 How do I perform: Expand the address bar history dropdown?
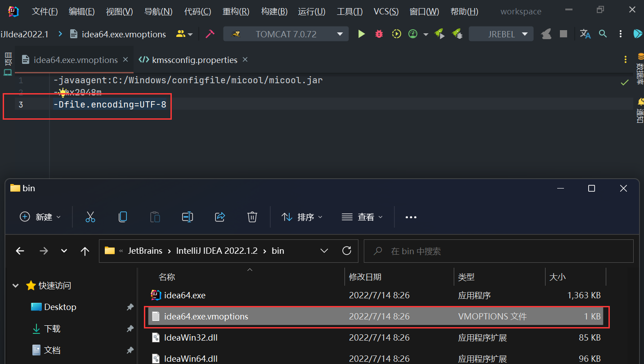(x=324, y=251)
